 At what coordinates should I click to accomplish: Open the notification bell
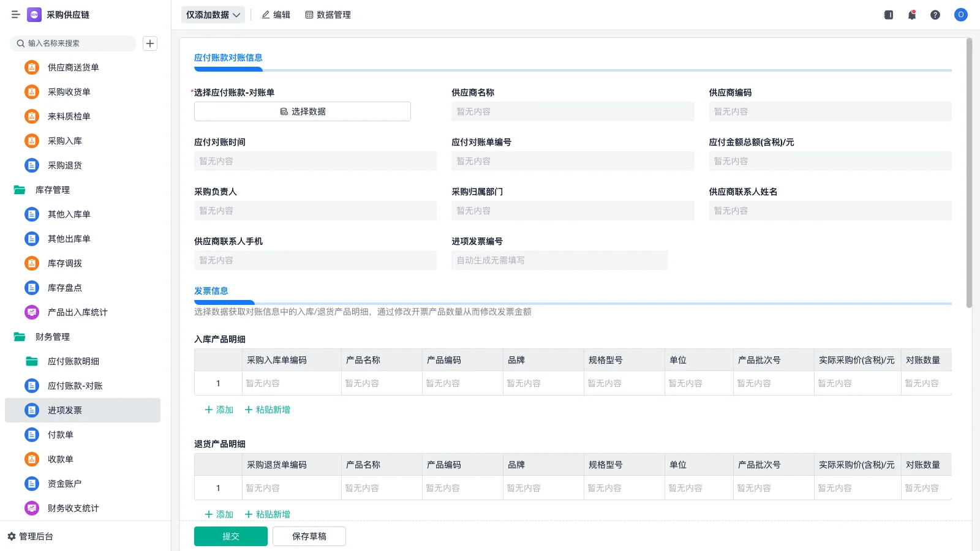(911, 15)
